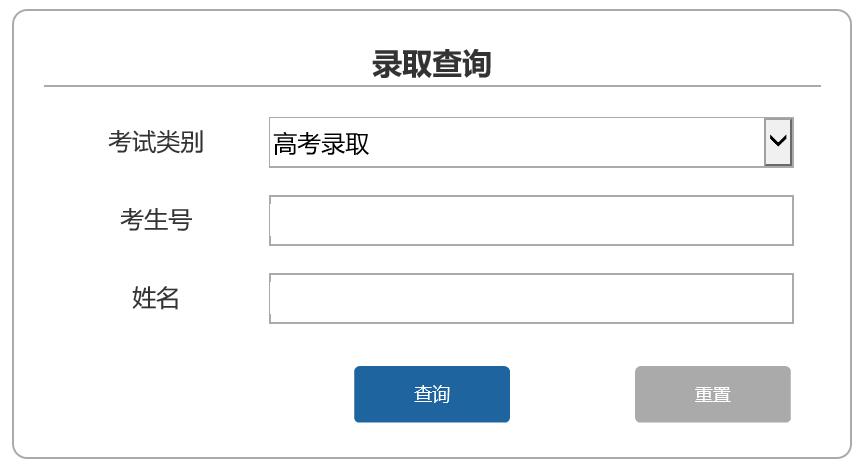Place cursor in candidate number box

pos(531,220)
